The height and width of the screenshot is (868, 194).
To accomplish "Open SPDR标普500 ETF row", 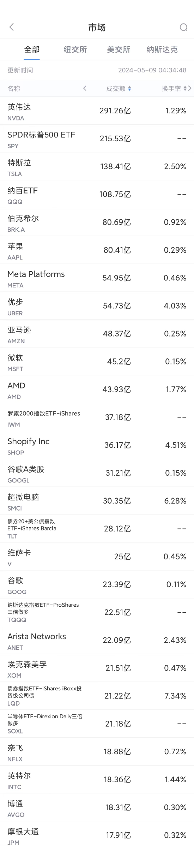I will 97,139.
